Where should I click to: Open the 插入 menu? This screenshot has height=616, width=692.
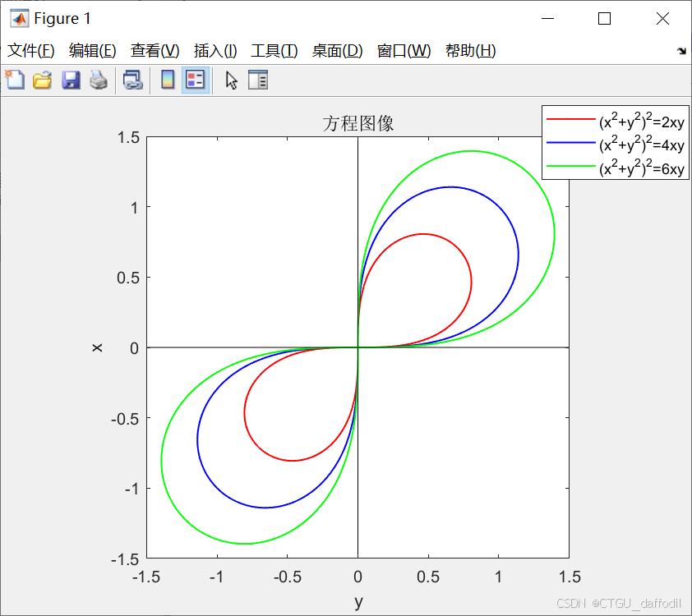[214, 50]
